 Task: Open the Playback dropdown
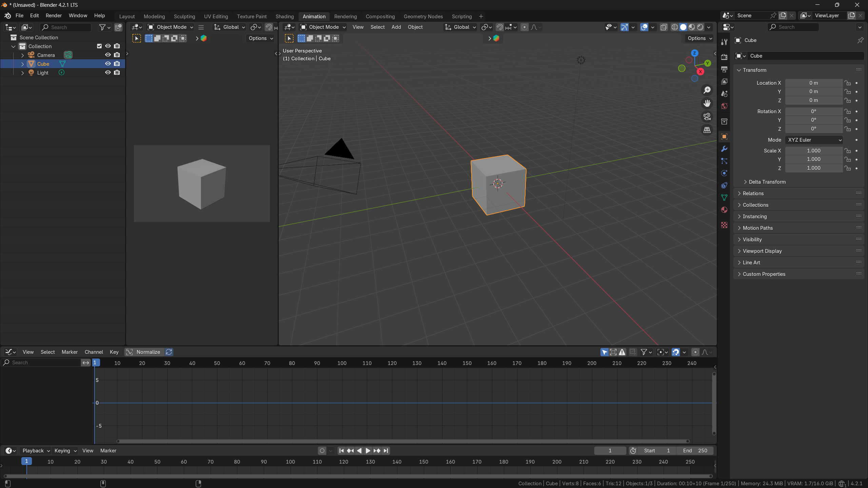click(x=36, y=451)
